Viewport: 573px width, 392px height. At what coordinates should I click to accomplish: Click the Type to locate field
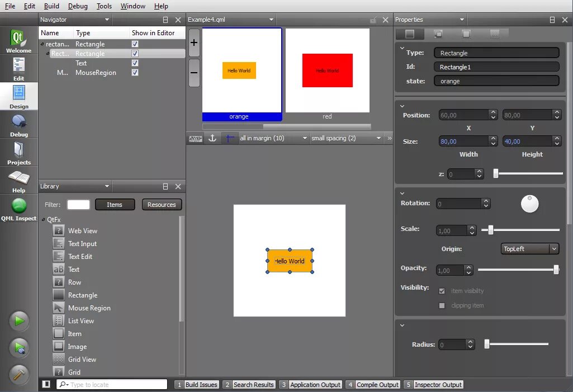[x=112, y=384]
